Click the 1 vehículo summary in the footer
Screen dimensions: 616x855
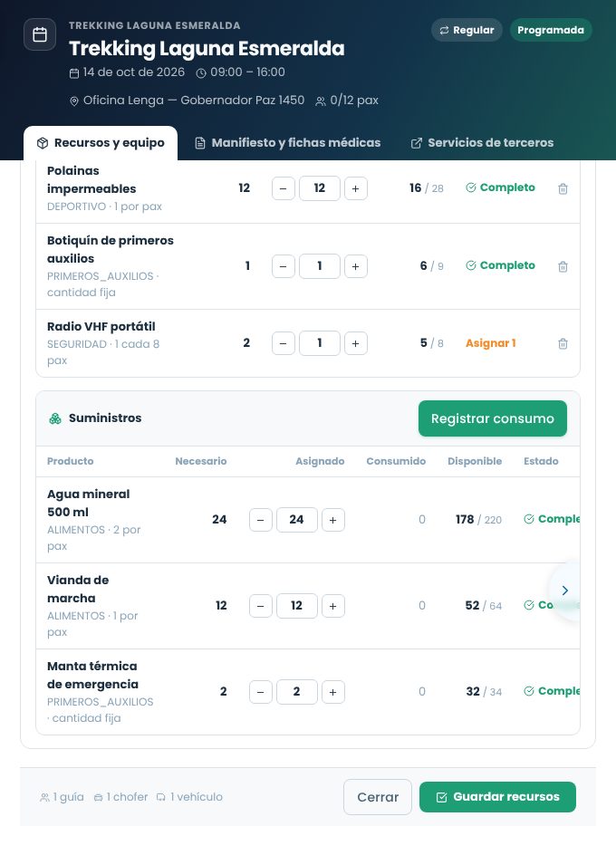point(189,797)
